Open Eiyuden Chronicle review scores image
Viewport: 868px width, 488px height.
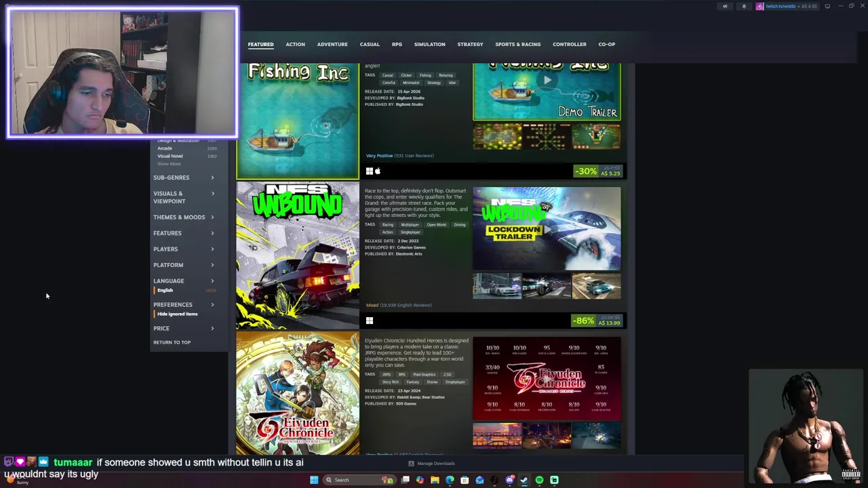click(x=547, y=378)
